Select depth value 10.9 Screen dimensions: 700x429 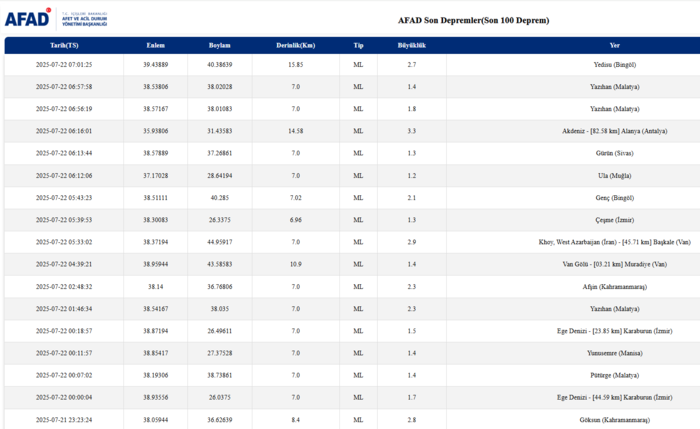[296, 264]
